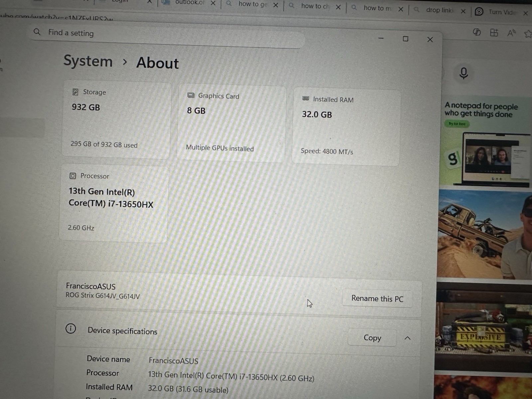This screenshot has height=399, width=532.
Task: Select the 'Multiple GPUs installed' text
Action: click(x=220, y=148)
